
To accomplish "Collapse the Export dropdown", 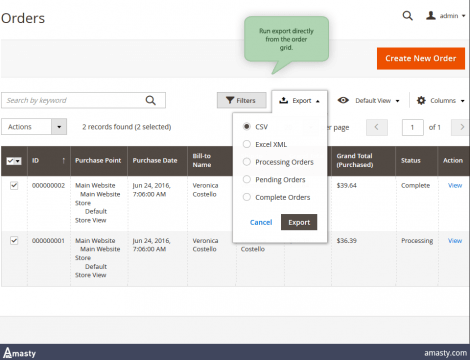I will click(x=299, y=101).
